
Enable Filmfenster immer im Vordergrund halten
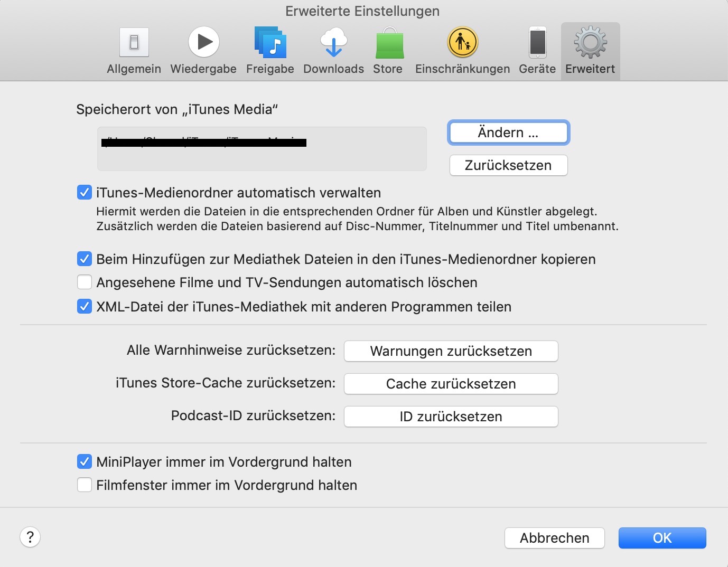(85, 485)
